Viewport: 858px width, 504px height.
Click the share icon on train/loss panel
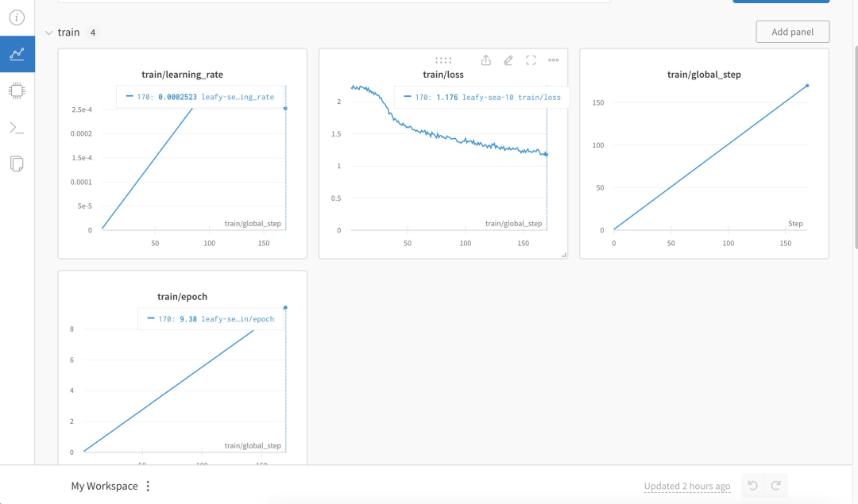click(x=486, y=60)
